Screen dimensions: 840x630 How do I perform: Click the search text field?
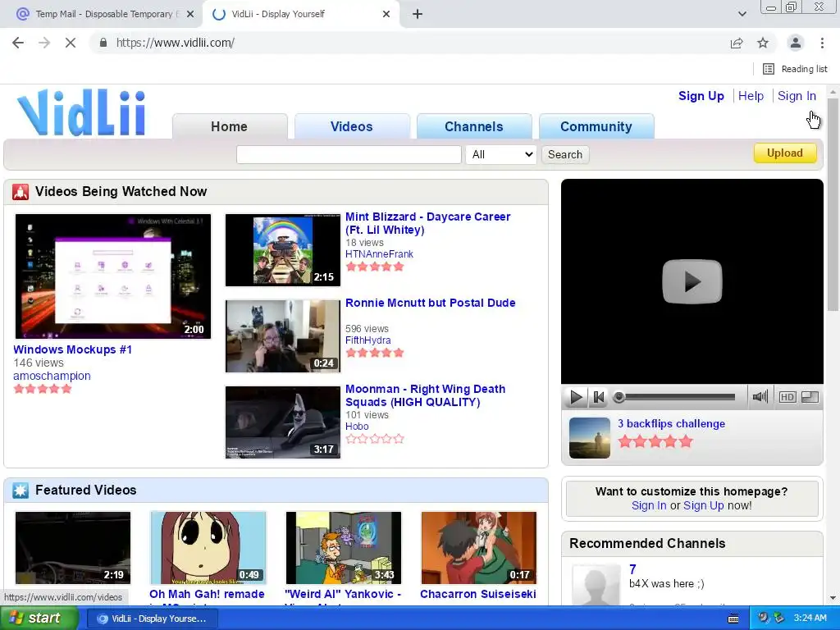[x=349, y=155]
